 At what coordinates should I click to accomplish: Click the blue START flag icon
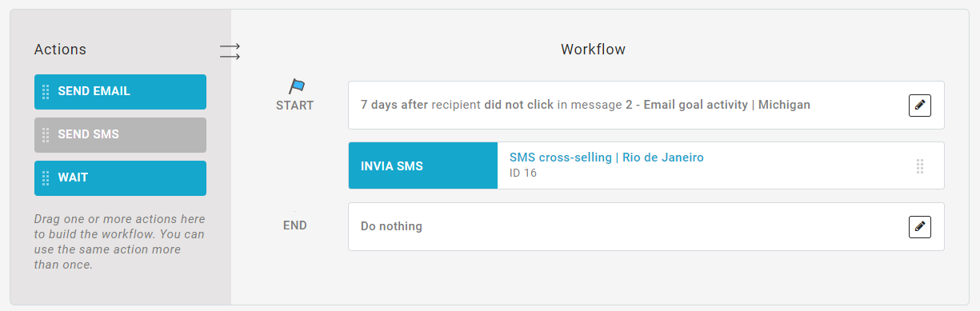297,86
